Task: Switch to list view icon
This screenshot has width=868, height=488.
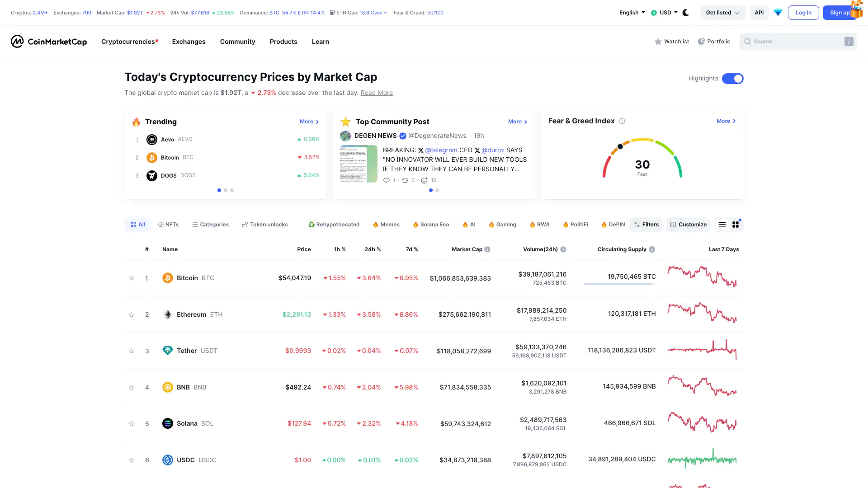Action: point(722,225)
